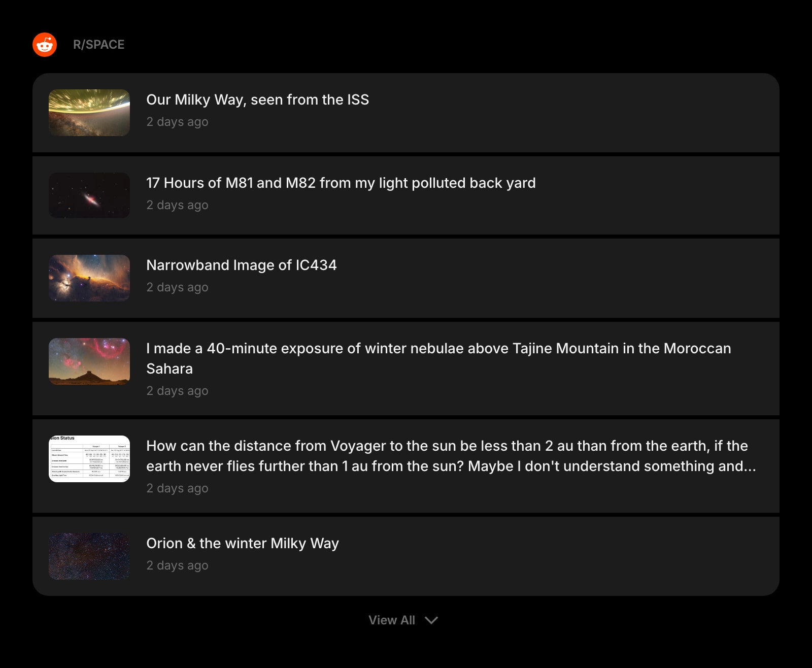View the Voyager mission status table thumbnail
The height and width of the screenshot is (668, 812).
point(89,459)
